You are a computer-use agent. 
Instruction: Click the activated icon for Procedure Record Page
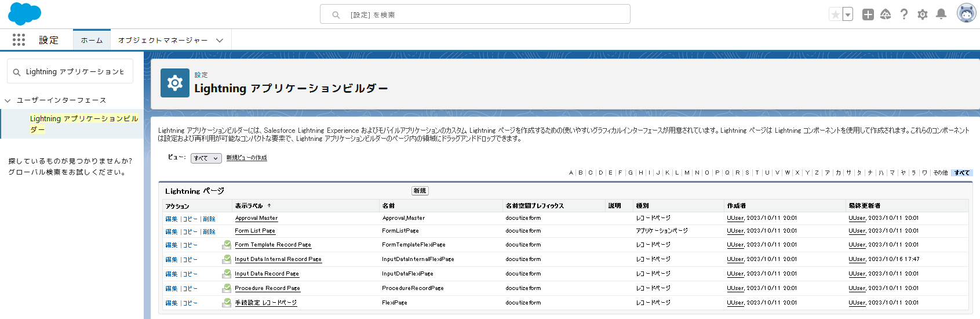227,288
